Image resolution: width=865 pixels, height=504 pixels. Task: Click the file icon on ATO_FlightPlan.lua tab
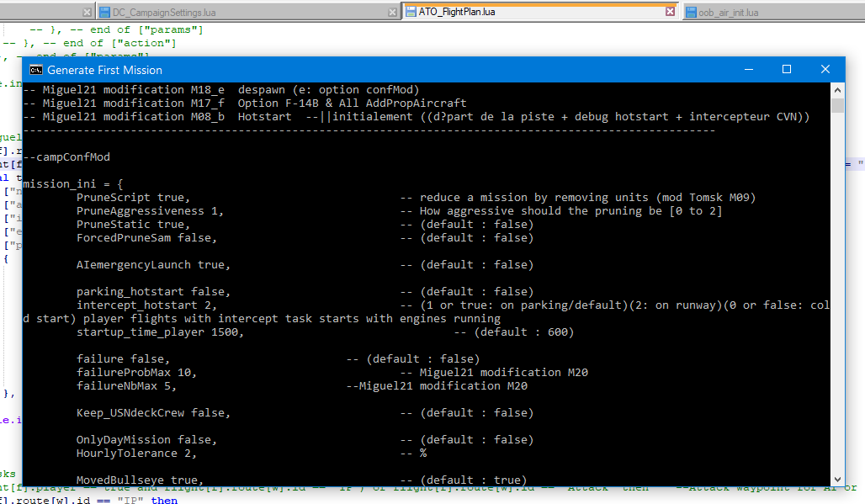pyautogui.click(x=411, y=12)
